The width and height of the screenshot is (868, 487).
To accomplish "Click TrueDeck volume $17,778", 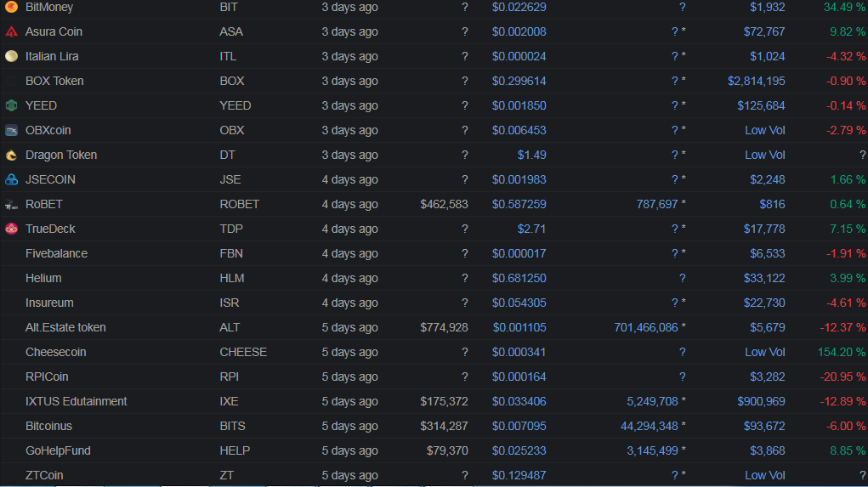I will [x=764, y=229].
